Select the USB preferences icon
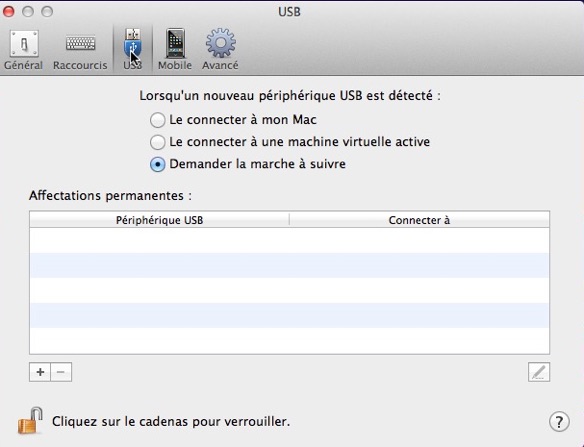The width and height of the screenshot is (584, 447). tap(133, 49)
